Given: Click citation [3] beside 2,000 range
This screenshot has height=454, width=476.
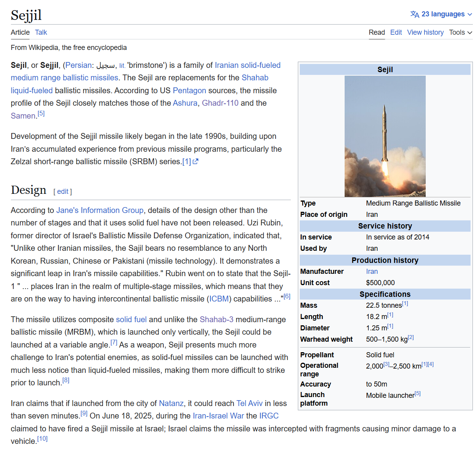Looking at the screenshot, I should click(x=386, y=364).
